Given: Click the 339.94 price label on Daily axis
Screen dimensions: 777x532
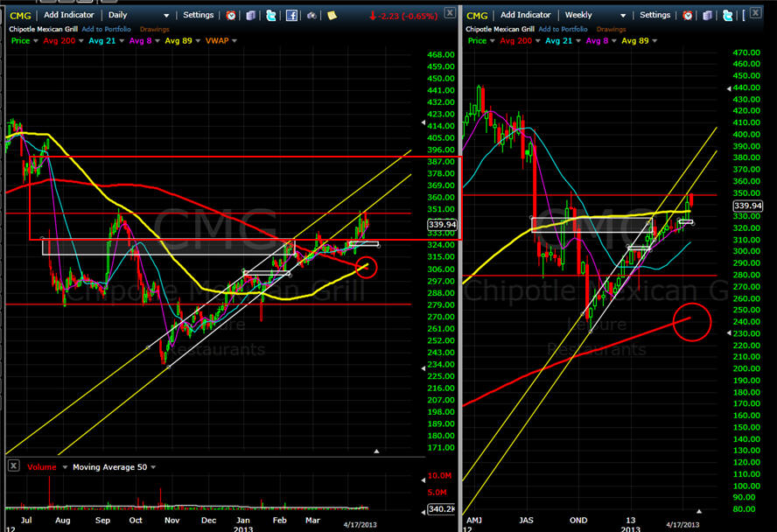Looking at the screenshot, I should (x=442, y=225).
